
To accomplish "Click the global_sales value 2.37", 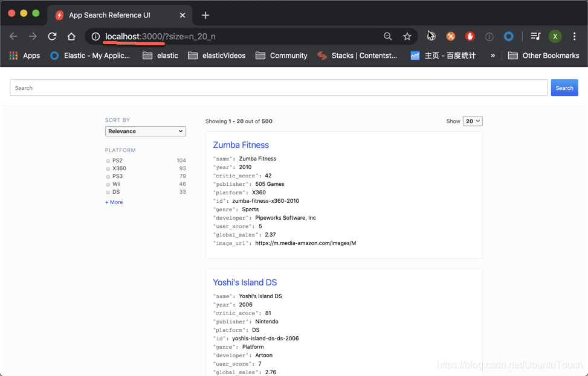I will pos(270,234).
